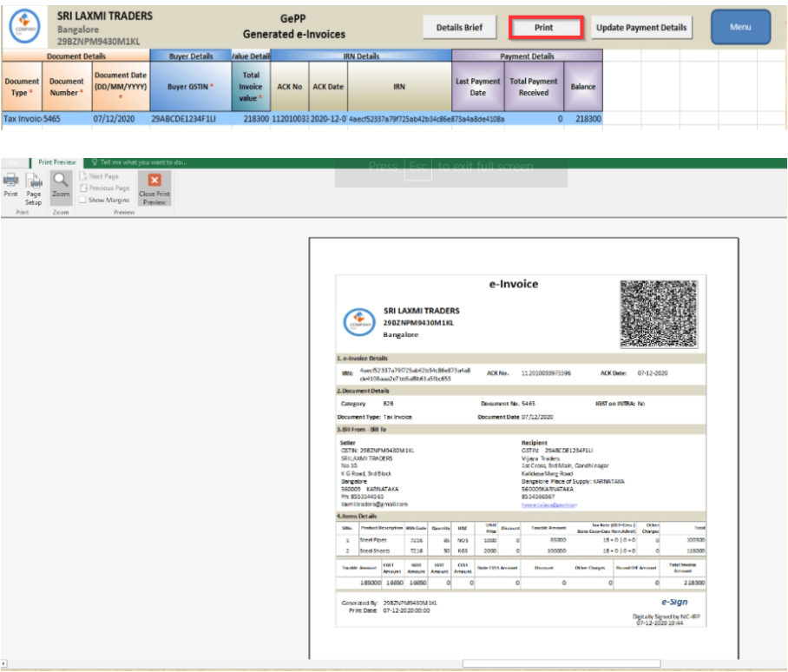Click the Document Number column header
This screenshot has height=672, width=788.
[67, 87]
